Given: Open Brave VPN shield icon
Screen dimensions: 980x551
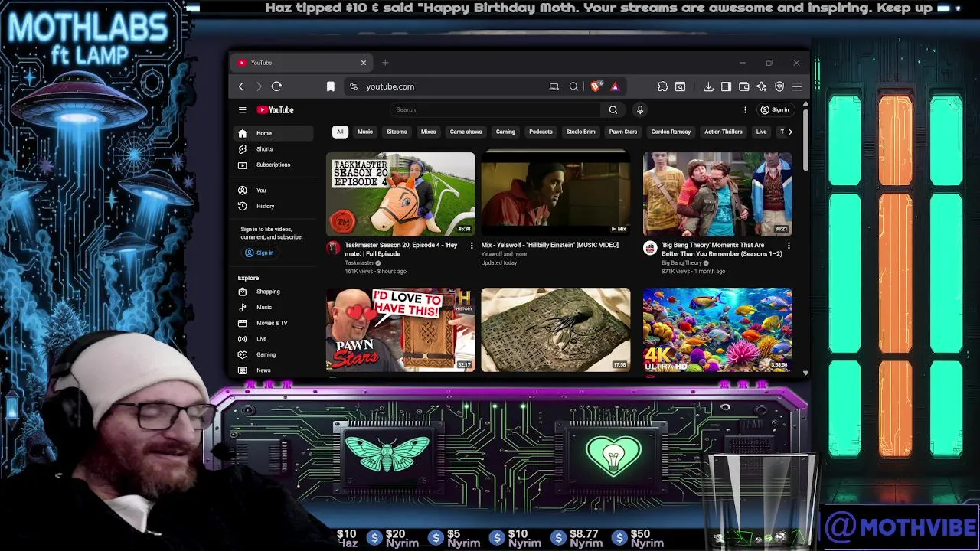Looking at the screenshot, I should pos(779,86).
